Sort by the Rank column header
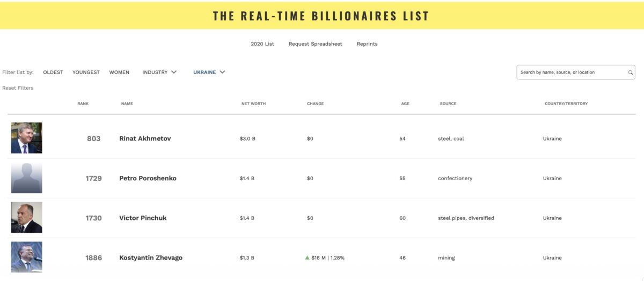This screenshot has width=644, height=281. (x=83, y=103)
